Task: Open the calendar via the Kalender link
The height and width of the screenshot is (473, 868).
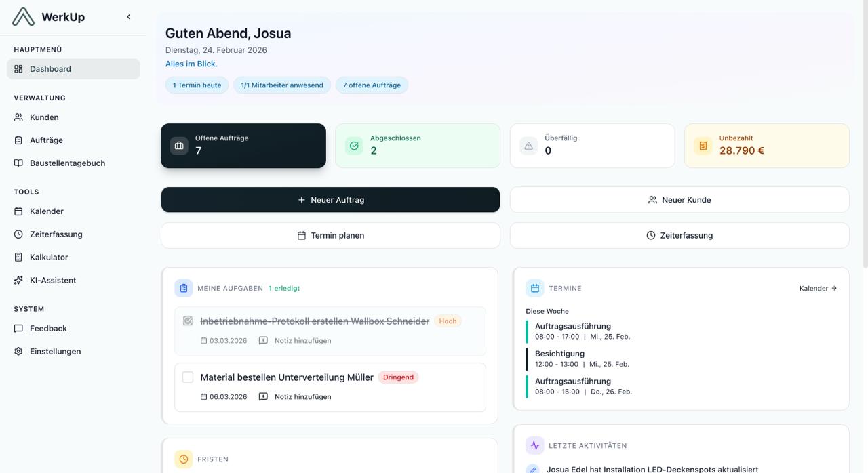Action: [818, 287]
